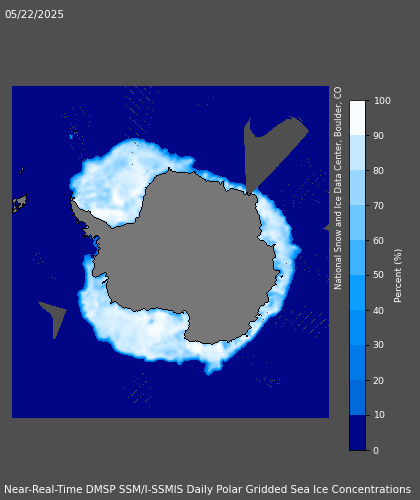Click the 20-30 percent blue colorbar band

357,362
